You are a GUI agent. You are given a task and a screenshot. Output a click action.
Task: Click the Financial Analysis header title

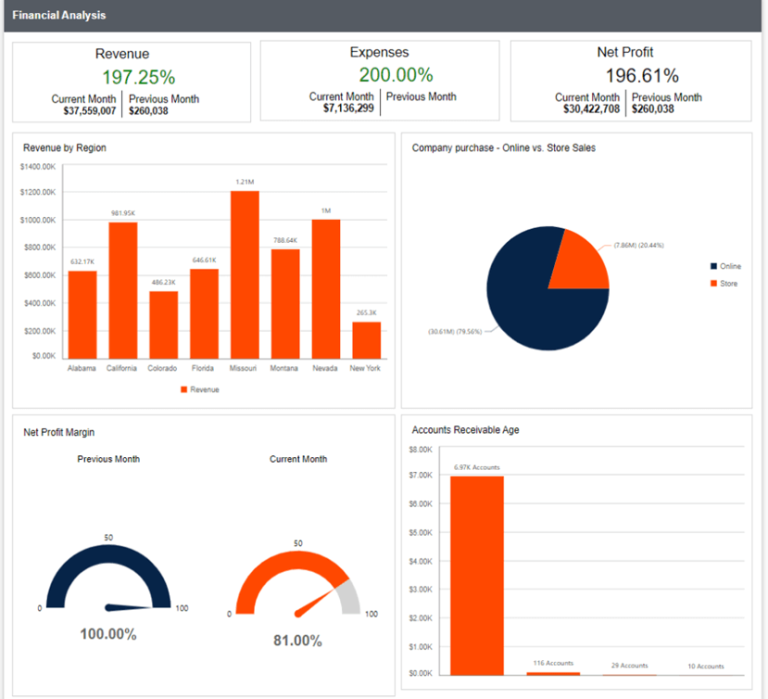click(x=59, y=16)
